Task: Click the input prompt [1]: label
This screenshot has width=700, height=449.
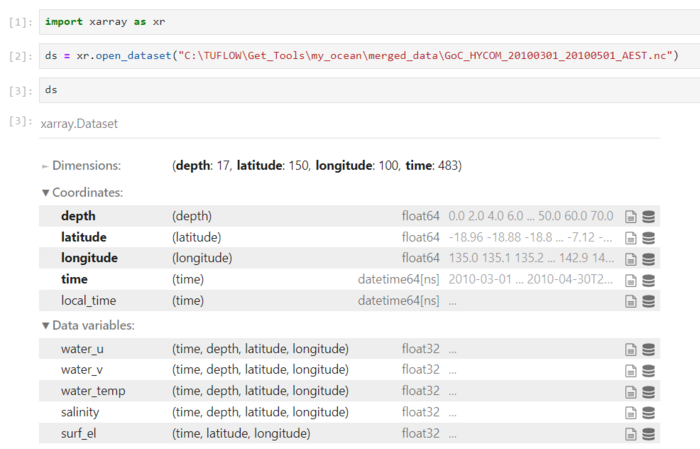Action: pyautogui.click(x=21, y=22)
